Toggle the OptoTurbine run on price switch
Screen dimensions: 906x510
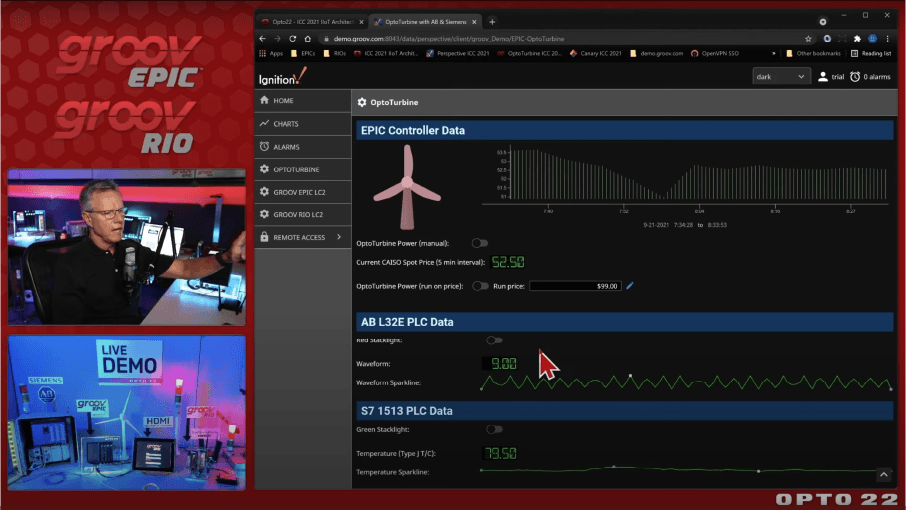point(480,286)
